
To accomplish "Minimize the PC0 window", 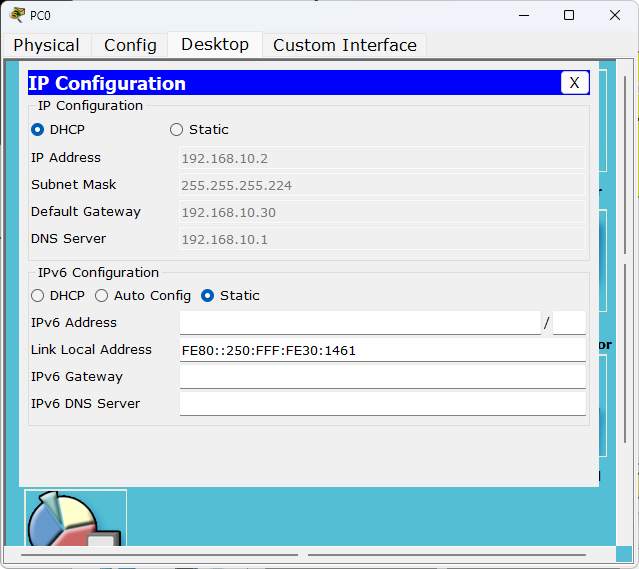I will point(524,15).
